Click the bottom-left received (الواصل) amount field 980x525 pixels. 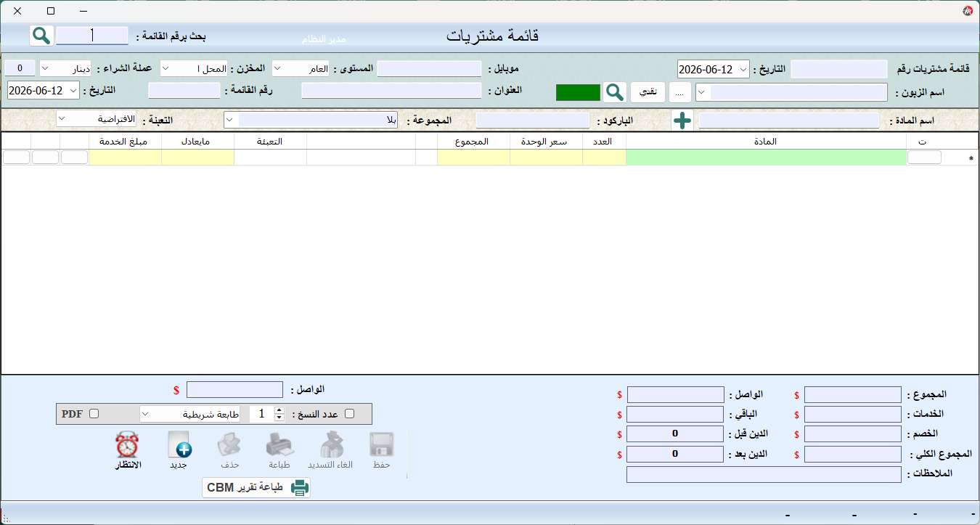pos(234,390)
